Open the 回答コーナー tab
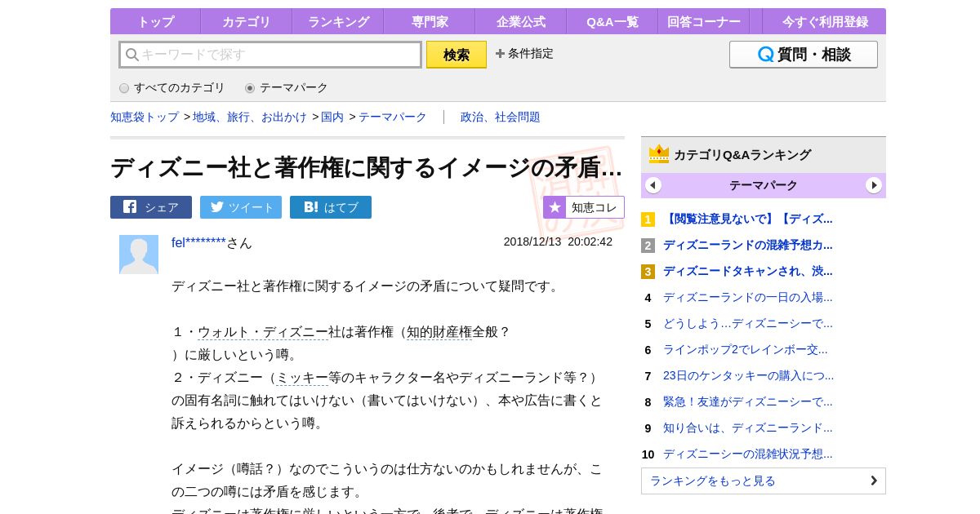Screen dimensions: 980x514 coord(704,21)
